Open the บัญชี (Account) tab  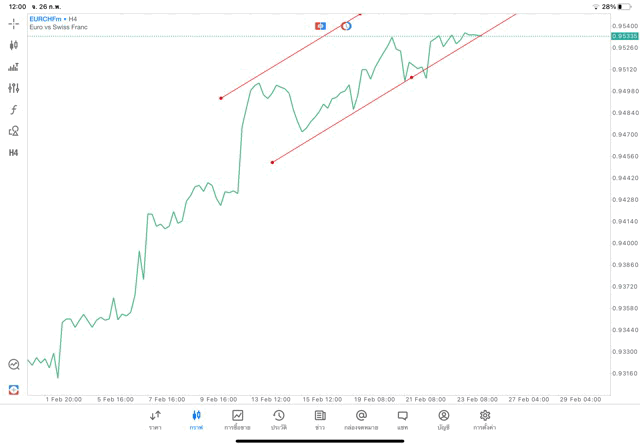pyautogui.click(x=443, y=419)
